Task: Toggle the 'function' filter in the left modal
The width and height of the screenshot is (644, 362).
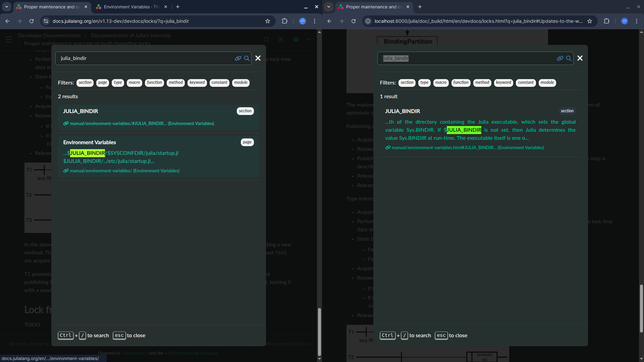Action: pos(154,82)
